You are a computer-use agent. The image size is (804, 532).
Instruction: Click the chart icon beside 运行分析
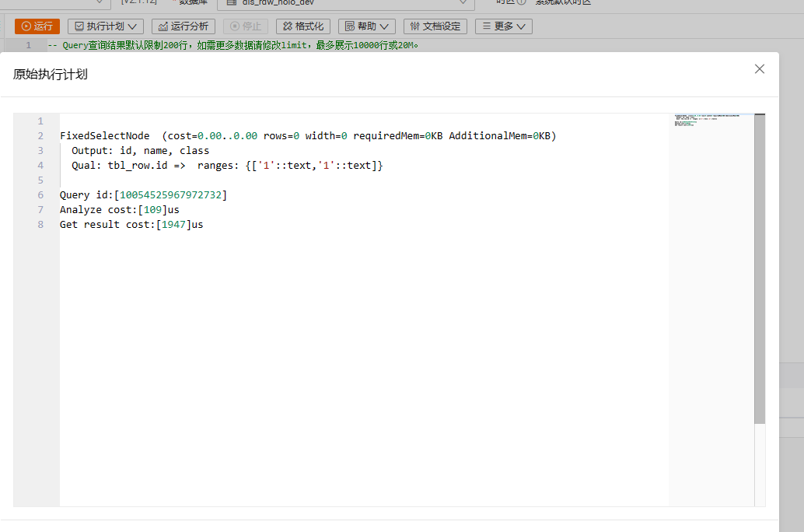(x=163, y=26)
